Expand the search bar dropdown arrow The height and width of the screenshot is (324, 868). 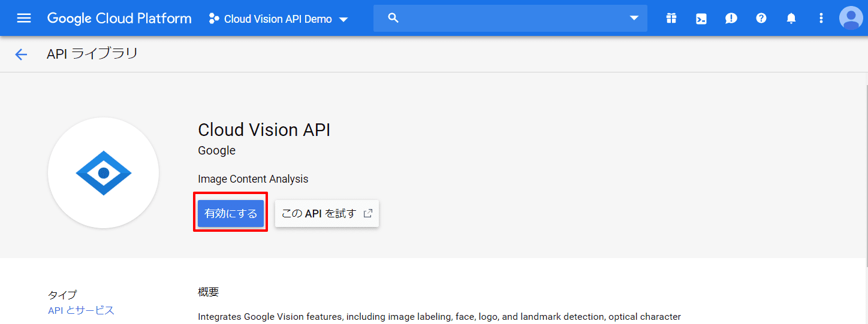pos(634,18)
